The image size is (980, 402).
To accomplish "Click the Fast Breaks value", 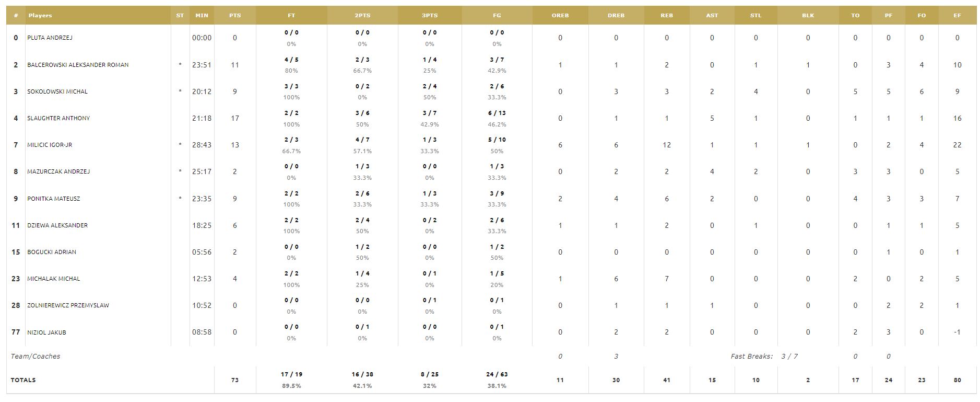I will (789, 357).
